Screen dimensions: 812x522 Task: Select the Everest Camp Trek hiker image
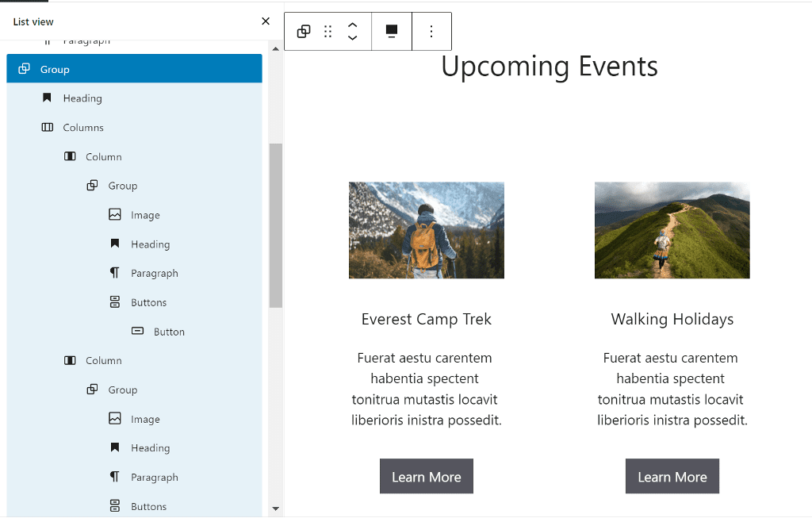tap(426, 230)
